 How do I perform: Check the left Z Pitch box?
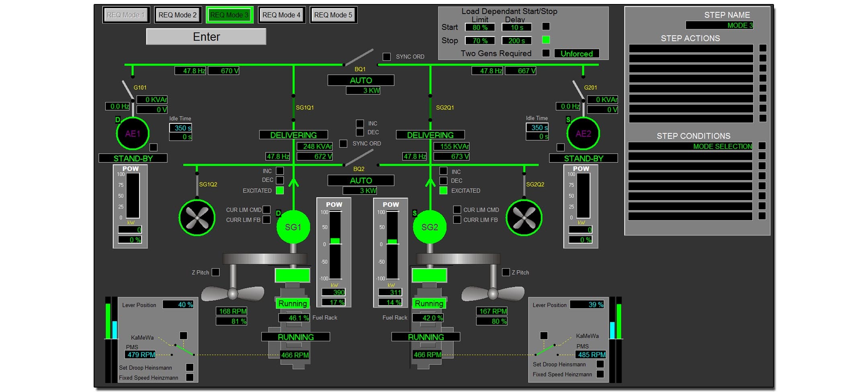point(216,272)
